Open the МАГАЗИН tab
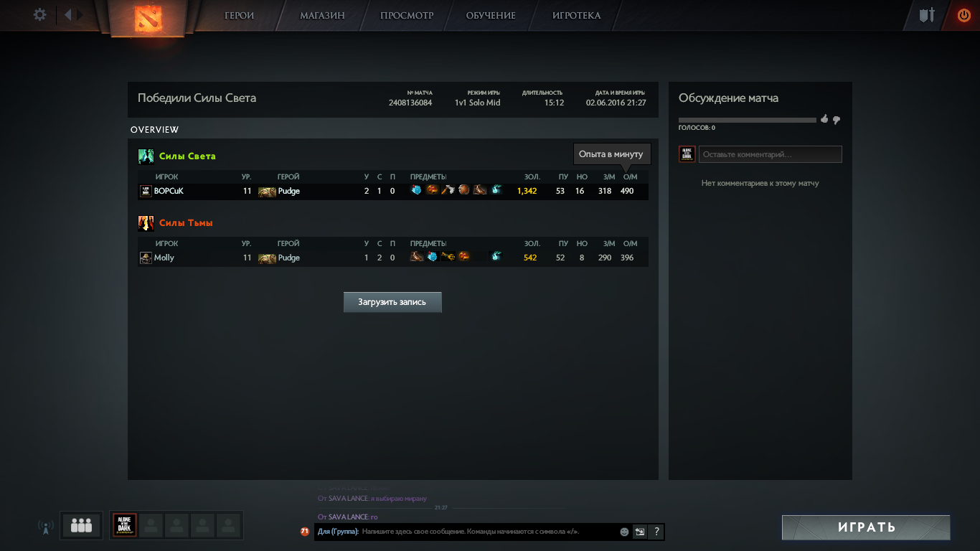Screen dimensions: 980x551 pos(322,15)
